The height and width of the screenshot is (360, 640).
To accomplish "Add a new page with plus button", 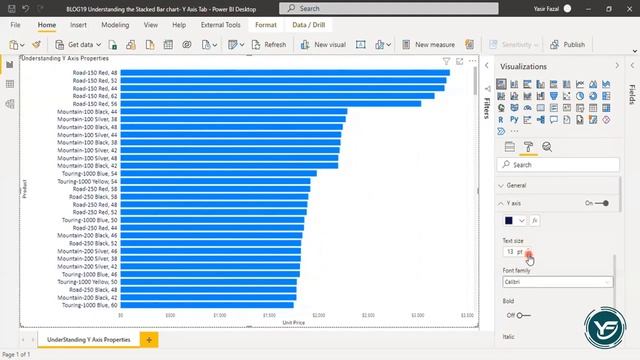I will point(149,340).
